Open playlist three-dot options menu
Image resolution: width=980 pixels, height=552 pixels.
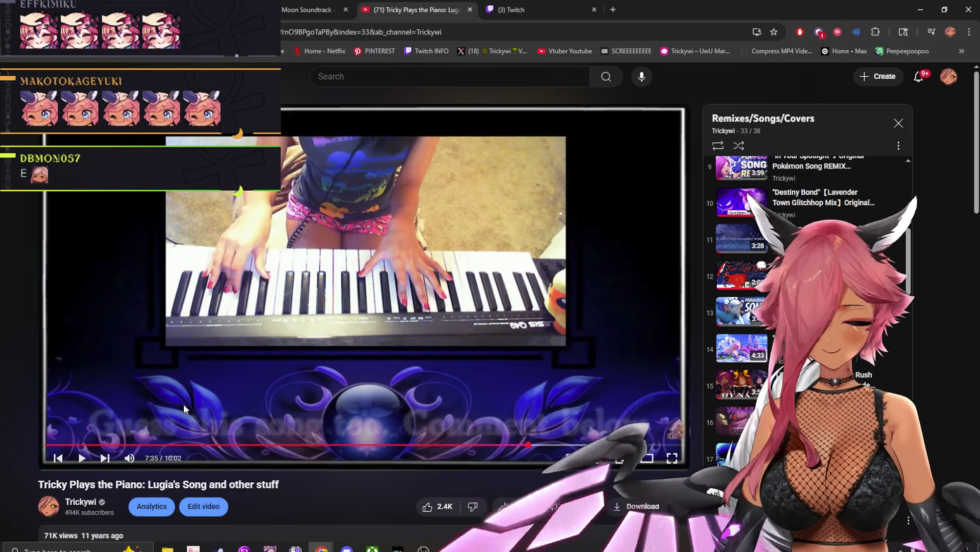pyautogui.click(x=898, y=145)
